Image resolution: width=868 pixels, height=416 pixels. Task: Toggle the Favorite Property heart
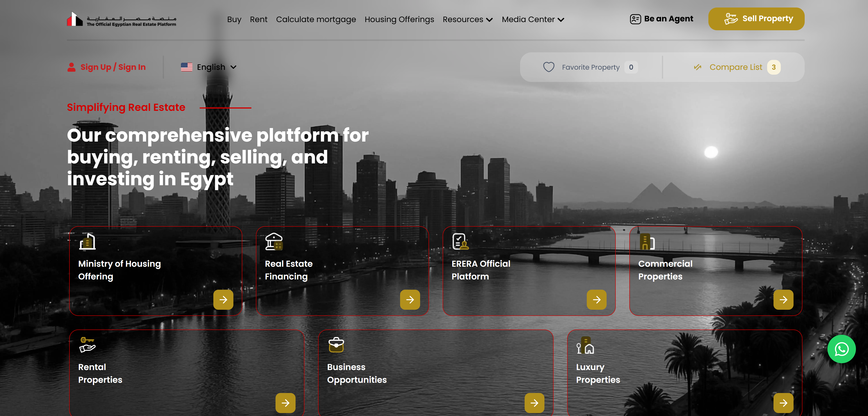[x=549, y=67]
